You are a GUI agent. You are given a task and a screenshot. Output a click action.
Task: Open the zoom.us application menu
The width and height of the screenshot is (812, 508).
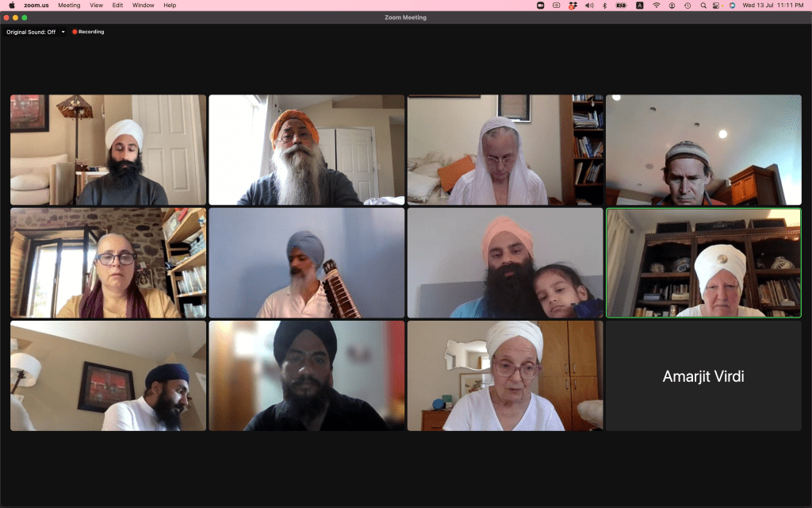pyautogui.click(x=37, y=5)
